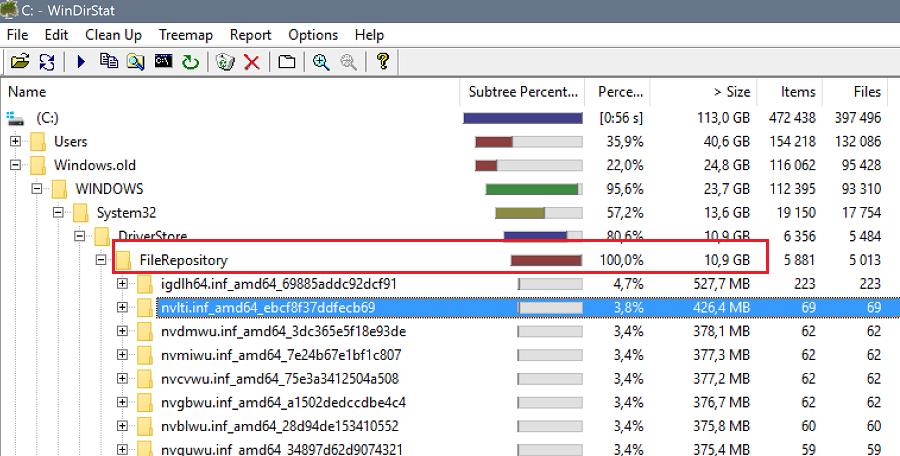Screen dimensions: 900x456
Task: Click the Refresh All toolbar icon
Action: pyautogui.click(x=46, y=62)
